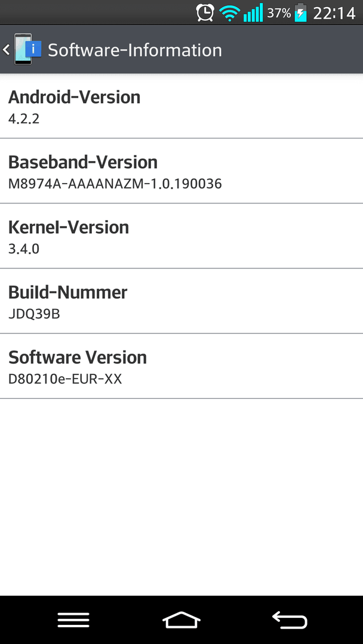
Task: Tap the D80210e-EUR-XX version value
Action: pos(65,379)
